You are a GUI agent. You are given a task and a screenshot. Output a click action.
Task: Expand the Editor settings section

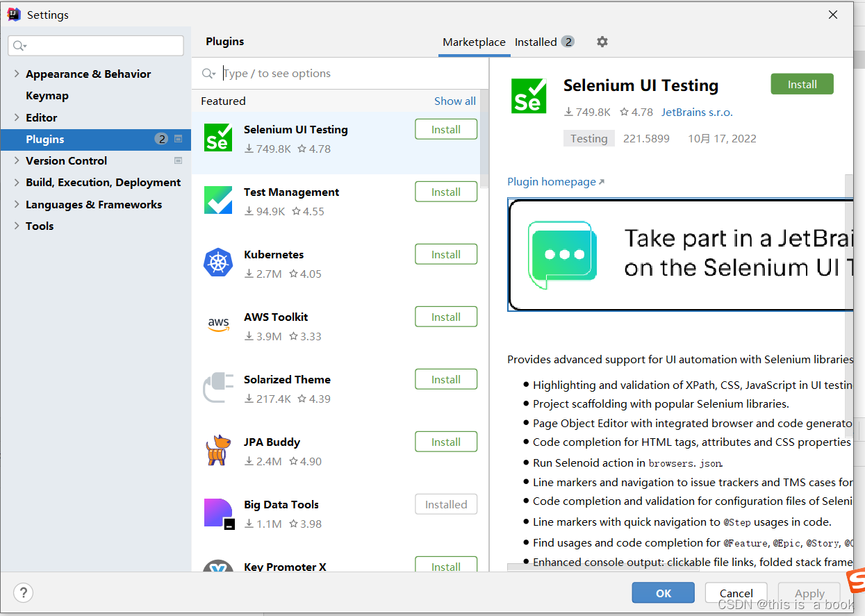(17, 117)
